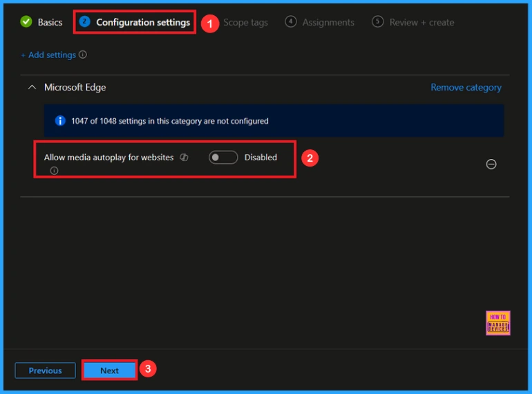Click the Disabled status label

[x=260, y=158]
